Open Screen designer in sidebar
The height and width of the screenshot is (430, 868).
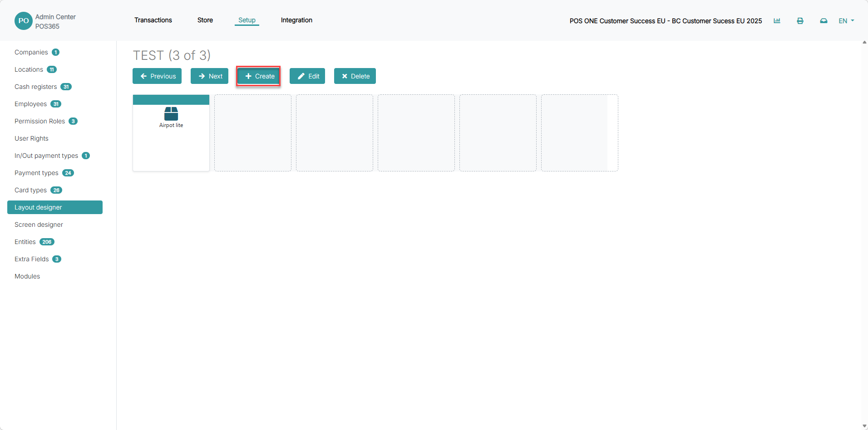coord(39,225)
